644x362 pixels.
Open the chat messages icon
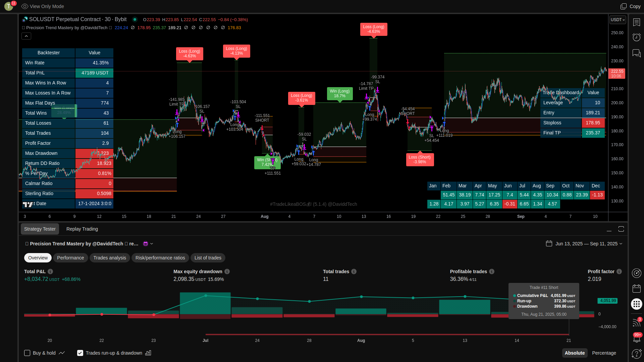tap(636, 53)
